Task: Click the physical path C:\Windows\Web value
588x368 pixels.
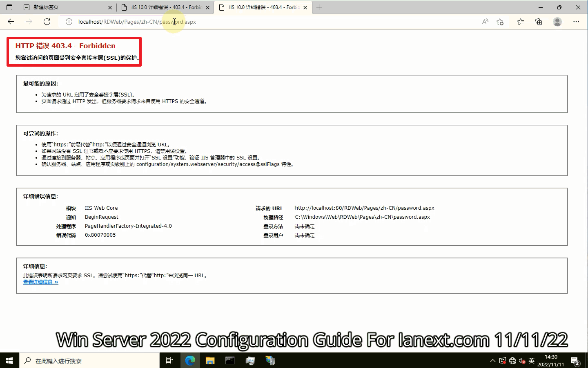Action: coord(363,217)
